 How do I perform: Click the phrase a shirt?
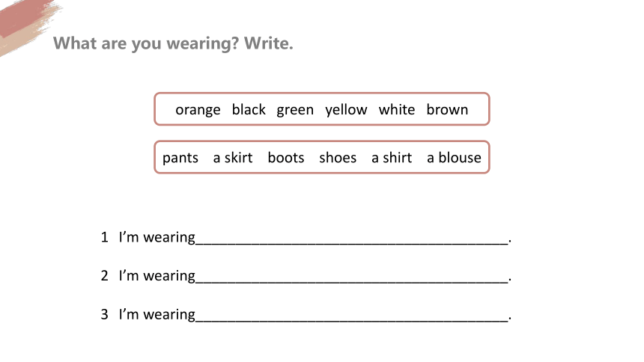pyautogui.click(x=392, y=157)
